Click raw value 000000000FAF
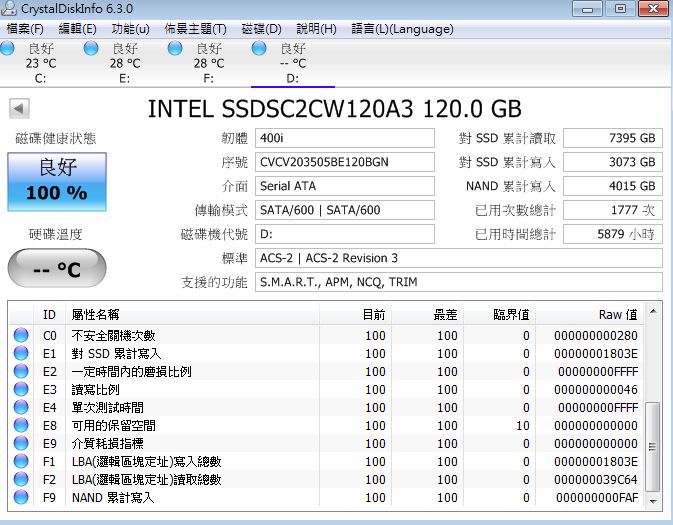 click(x=597, y=498)
